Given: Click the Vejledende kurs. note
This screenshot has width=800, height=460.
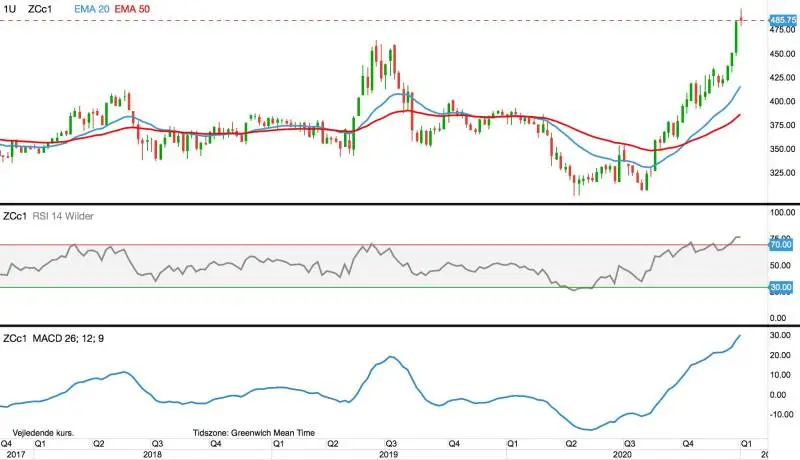Looking at the screenshot, I should 43,433.
